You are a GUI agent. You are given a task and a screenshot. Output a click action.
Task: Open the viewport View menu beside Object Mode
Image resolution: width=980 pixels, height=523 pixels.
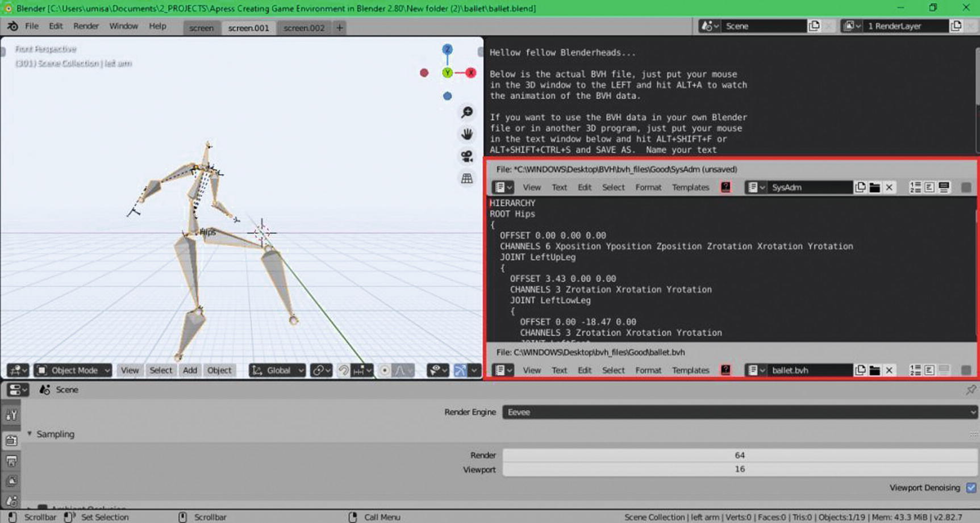(x=130, y=370)
